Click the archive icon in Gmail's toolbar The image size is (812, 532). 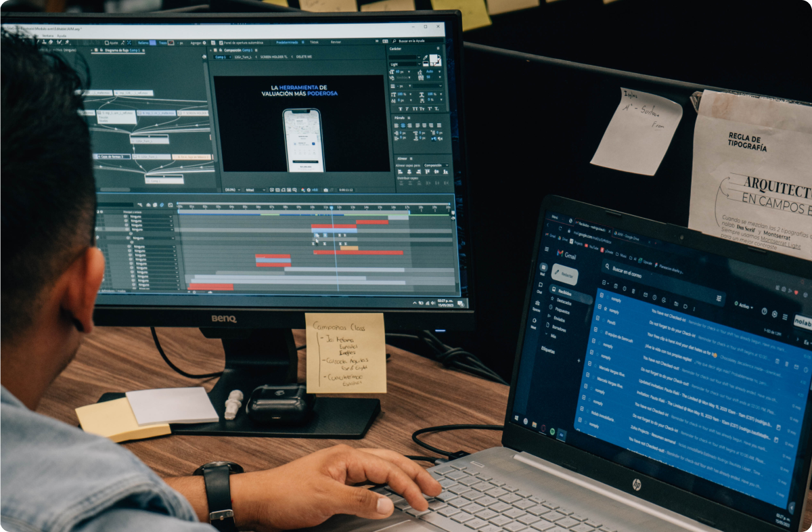pos(615,287)
